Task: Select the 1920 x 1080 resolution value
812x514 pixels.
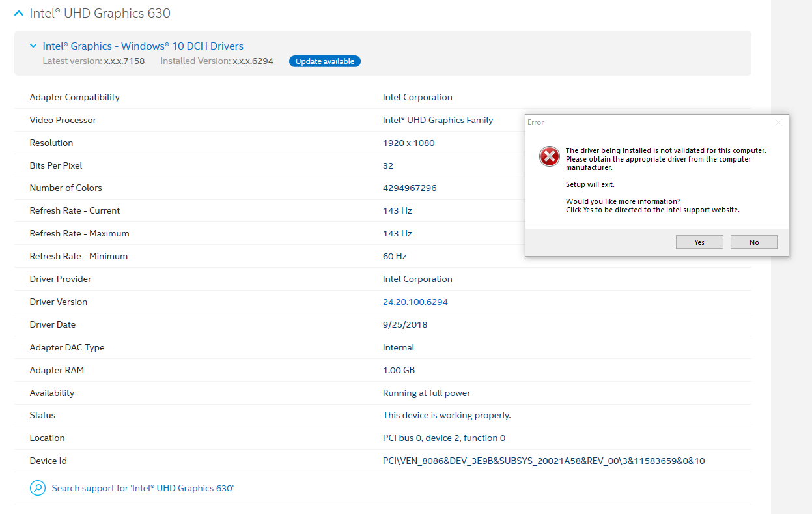Action: click(409, 143)
